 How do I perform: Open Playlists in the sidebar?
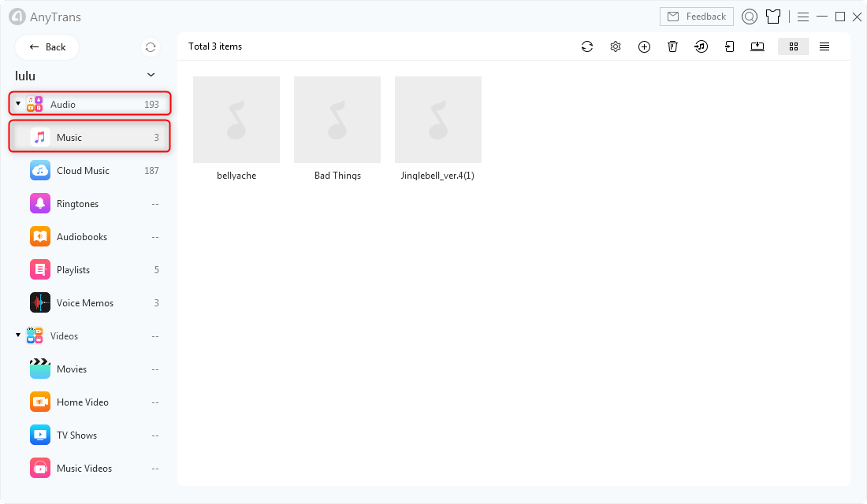(90, 270)
